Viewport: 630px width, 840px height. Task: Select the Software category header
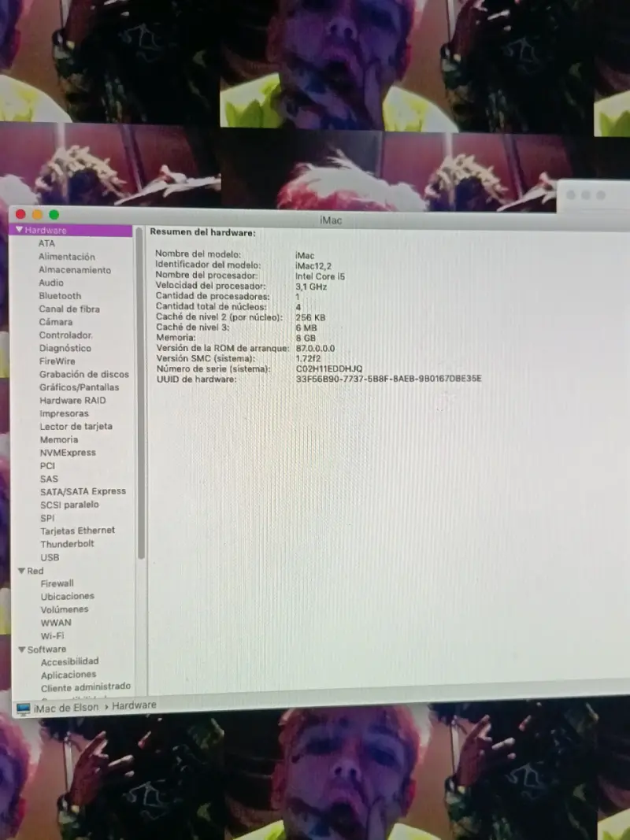tap(46, 649)
